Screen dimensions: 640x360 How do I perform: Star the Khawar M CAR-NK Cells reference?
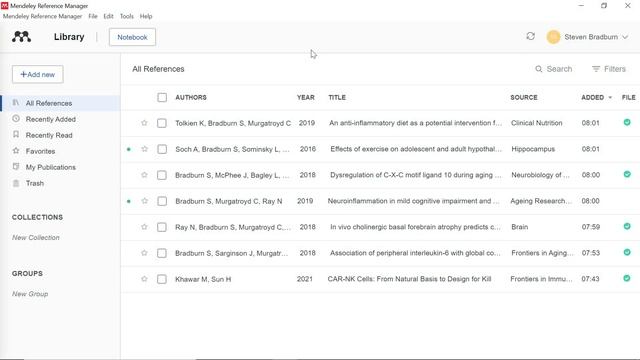click(144, 279)
